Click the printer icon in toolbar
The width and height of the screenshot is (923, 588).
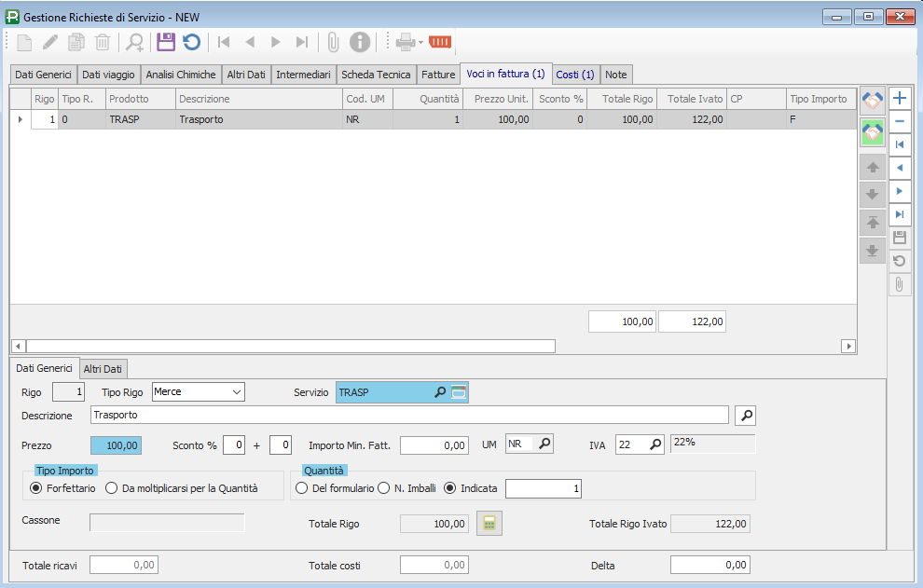[x=405, y=42]
